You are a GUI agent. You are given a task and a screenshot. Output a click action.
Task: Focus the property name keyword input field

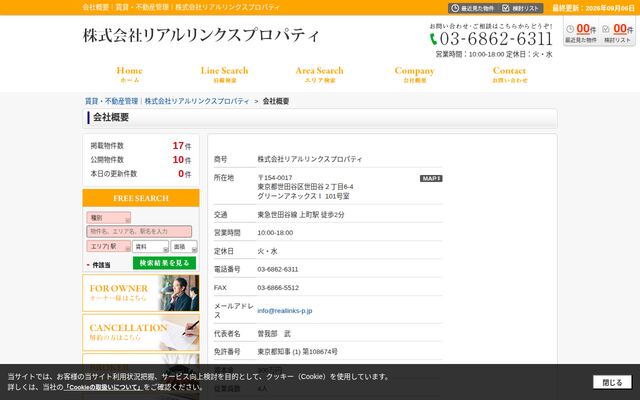point(139,231)
